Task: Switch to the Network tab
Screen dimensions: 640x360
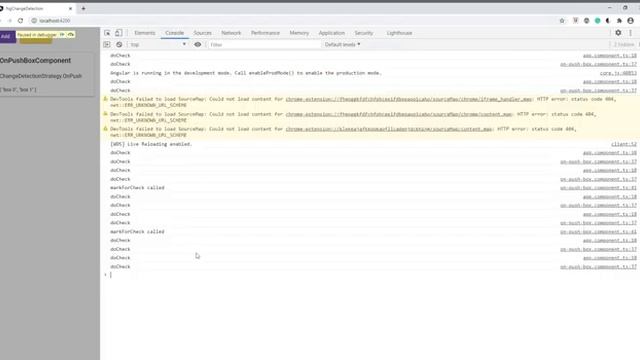Action: pyautogui.click(x=231, y=33)
